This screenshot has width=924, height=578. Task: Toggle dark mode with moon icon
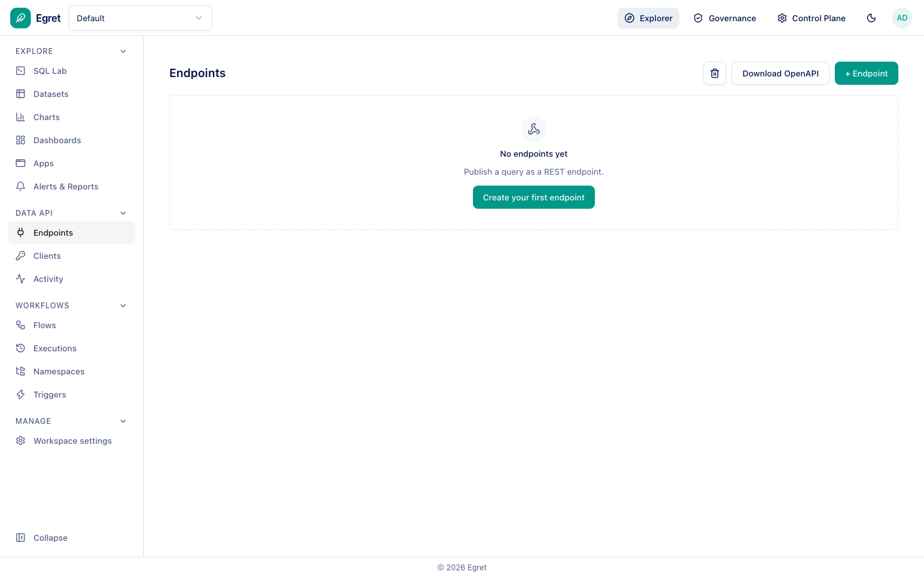[871, 18]
